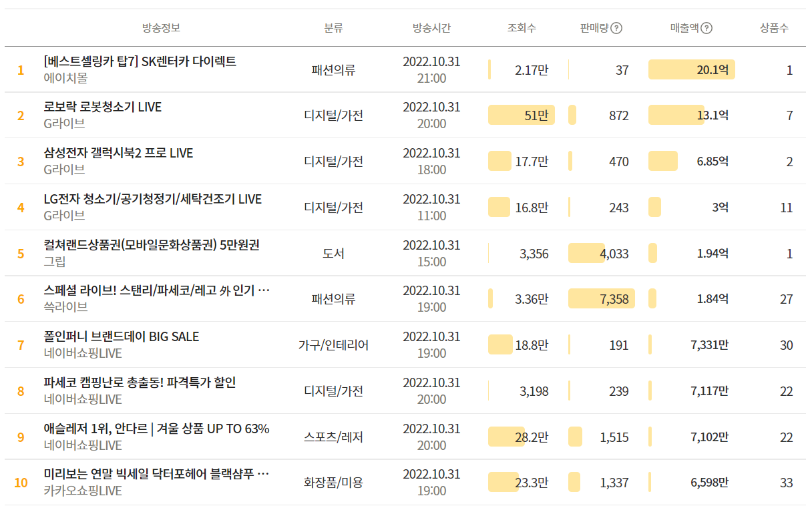Click the 1,337 sales volume value
Screen dimensions: 812x514
coord(614,483)
